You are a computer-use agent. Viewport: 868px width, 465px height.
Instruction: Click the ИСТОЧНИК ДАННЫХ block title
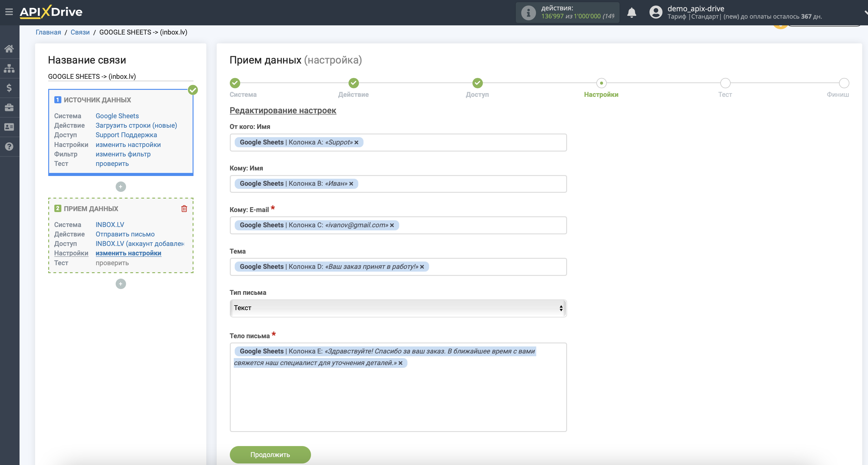[x=97, y=100]
